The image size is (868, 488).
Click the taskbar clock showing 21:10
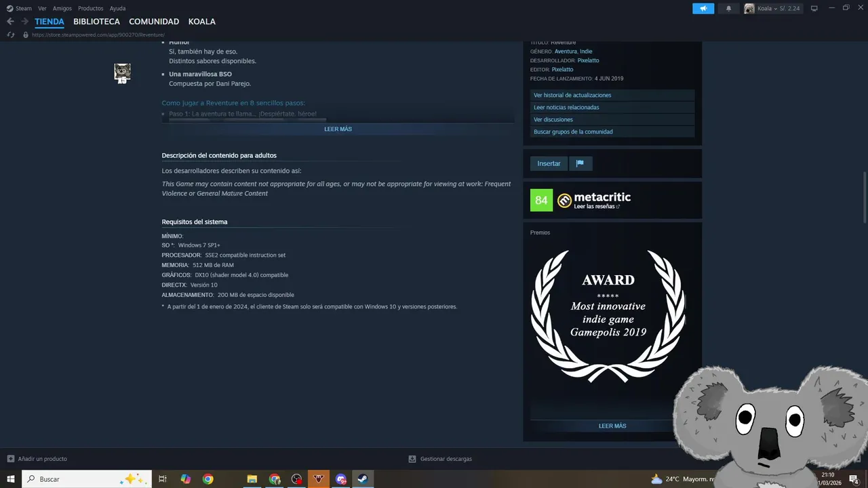(829, 479)
